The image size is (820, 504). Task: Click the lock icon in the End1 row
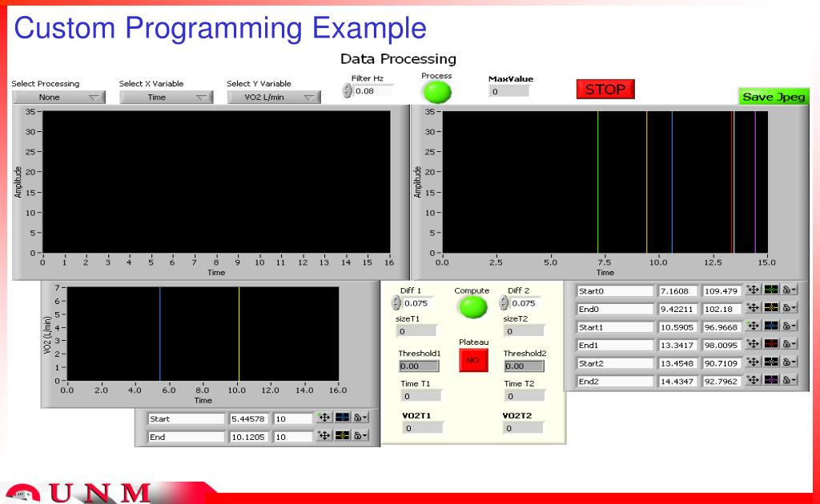click(x=789, y=344)
